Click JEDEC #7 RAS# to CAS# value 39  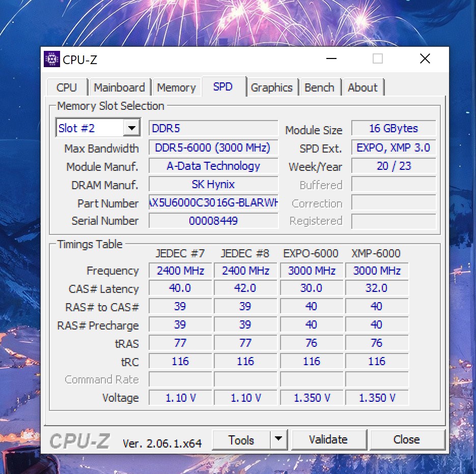(180, 306)
